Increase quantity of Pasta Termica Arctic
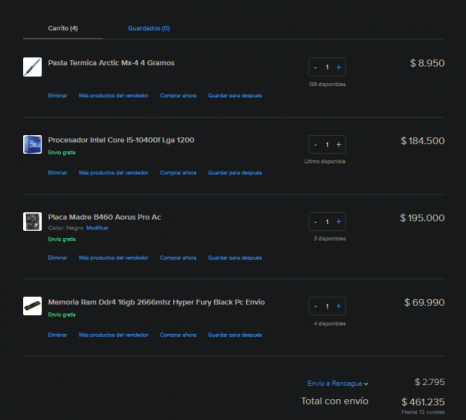 tap(339, 67)
